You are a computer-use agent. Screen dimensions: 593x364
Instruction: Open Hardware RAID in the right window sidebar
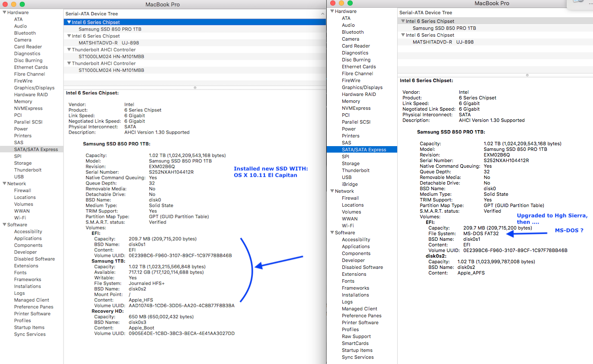point(359,94)
